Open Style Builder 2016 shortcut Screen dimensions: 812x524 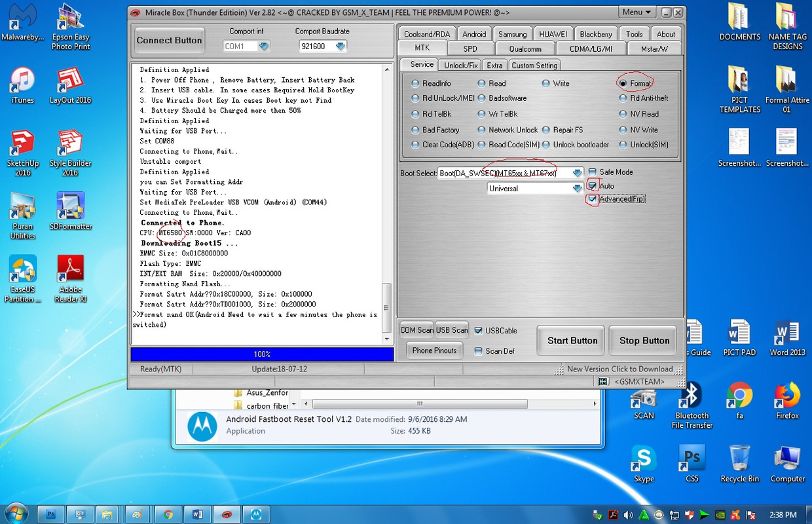click(x=70, y=153)
